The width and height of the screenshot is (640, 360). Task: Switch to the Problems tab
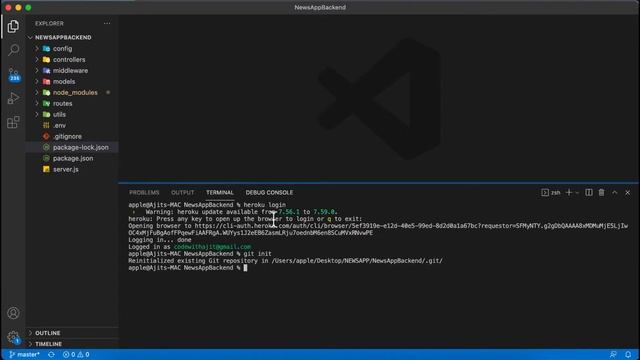coord(144,192)
